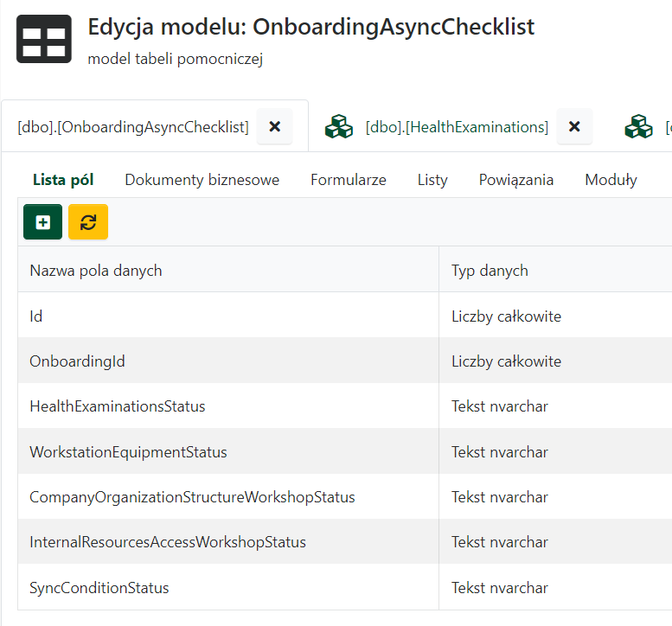Show the Moduły tab
Viewport: 672px width, 626px height.
(611, 180)
